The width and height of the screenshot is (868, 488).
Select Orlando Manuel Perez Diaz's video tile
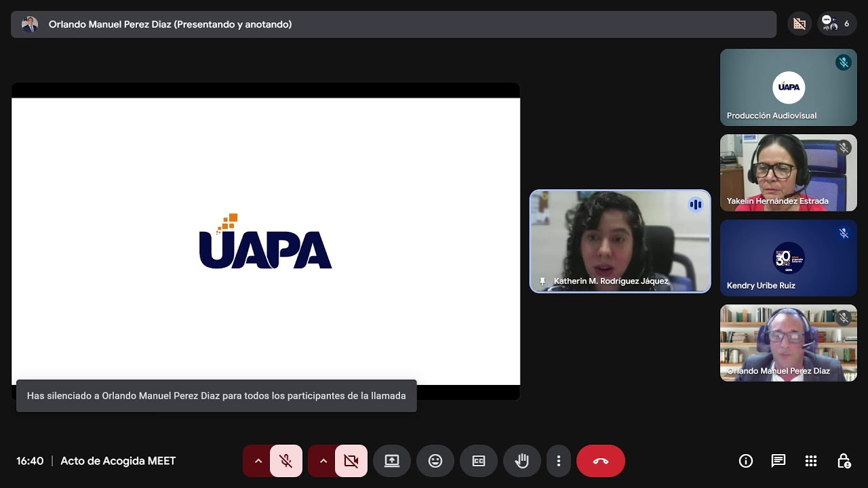pyautogui.click(x=789, y=343)
